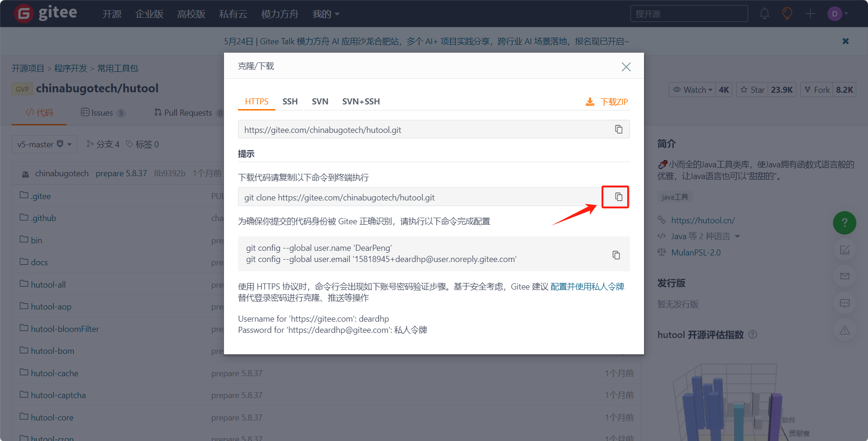The image size is (868, 441).
Task: Open the hutool-bom folder
Action: [52, 351]
